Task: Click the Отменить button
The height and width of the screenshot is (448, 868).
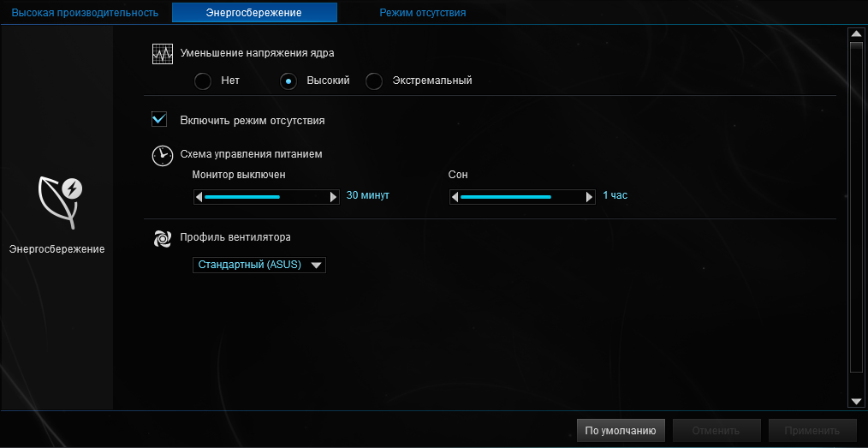Action: tap(716, 430)
